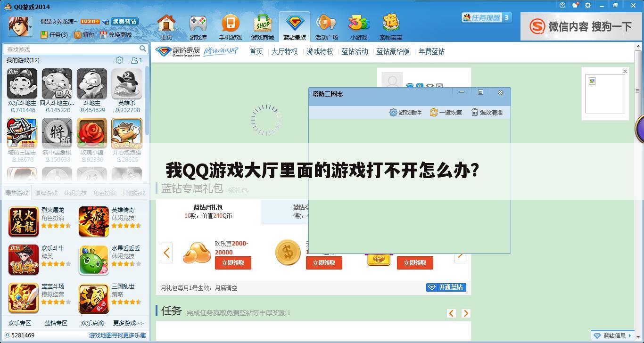
Task: Open 蓝钻活动 nav item
Action: click(x=355, y=51)
